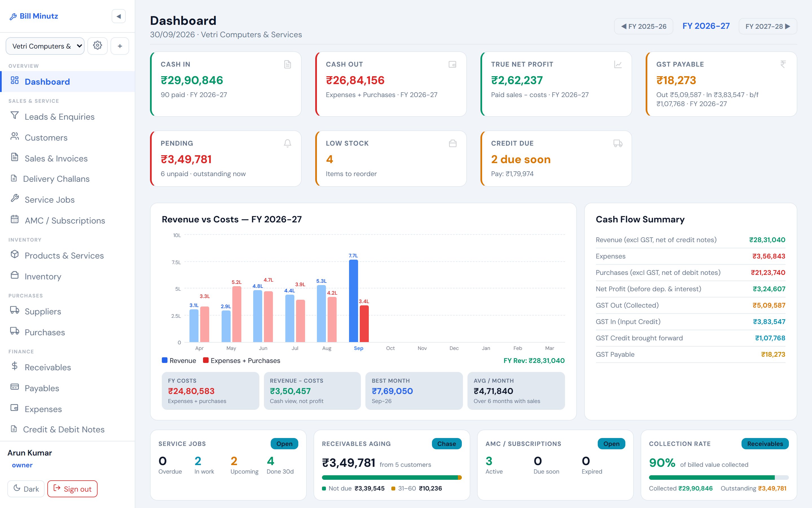Image resolution: width=812 pixels, height=508 pixels.
Task: Click the Collection Rate progress bar
Action: pos(719,478)
